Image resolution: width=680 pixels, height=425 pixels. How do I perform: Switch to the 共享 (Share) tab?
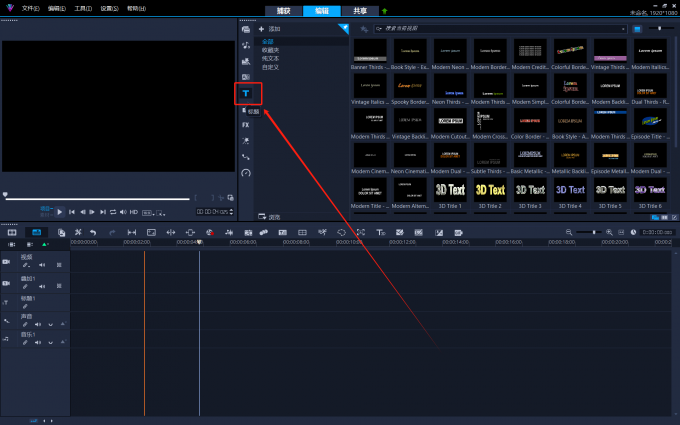pyautogui.click(x=360, y=10)
